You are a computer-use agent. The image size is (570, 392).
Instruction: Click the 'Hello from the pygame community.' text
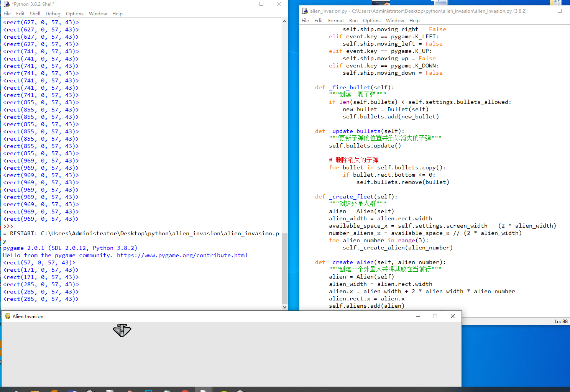pos(58,255)
